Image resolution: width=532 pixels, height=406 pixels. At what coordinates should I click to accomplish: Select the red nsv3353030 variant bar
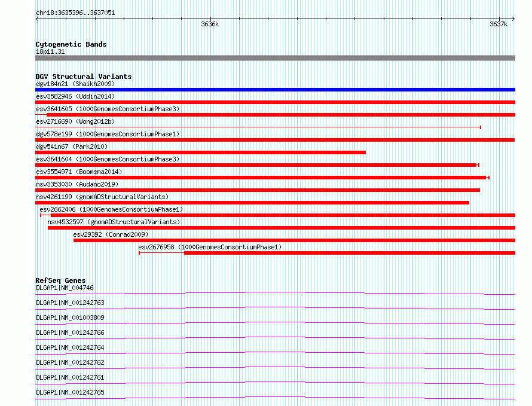[x=258, y=190]
